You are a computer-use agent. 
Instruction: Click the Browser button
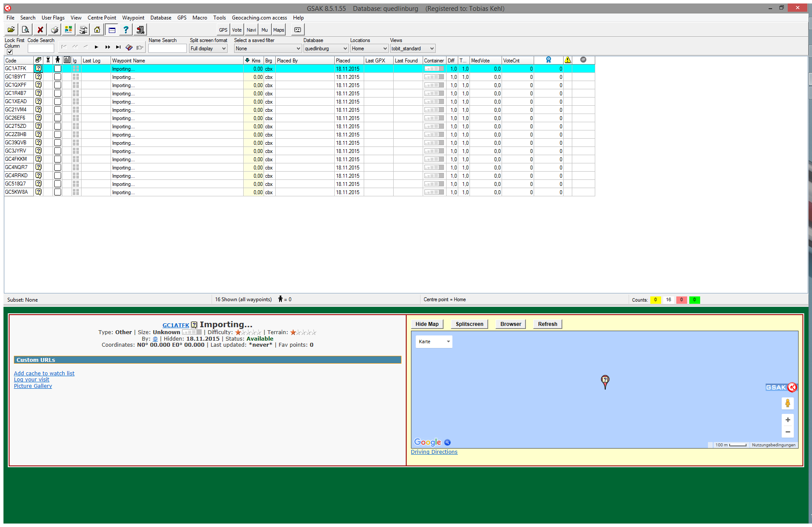pos(511,324)
